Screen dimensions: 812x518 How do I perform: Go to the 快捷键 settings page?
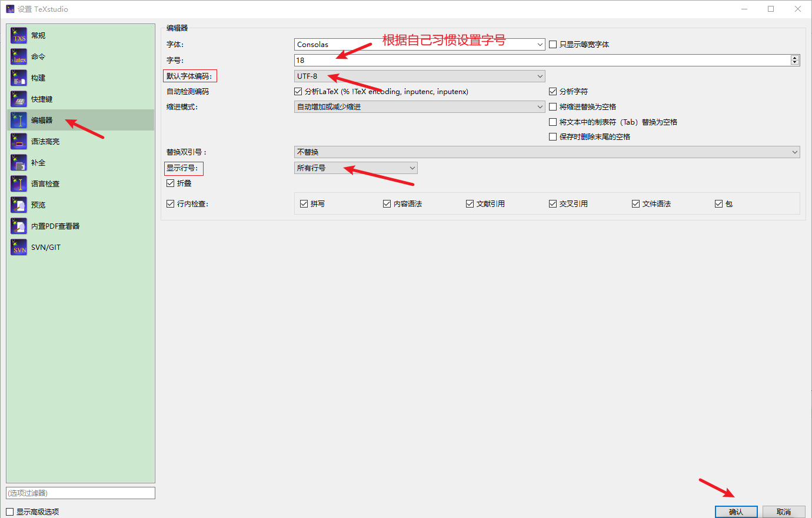coord(80,99)
